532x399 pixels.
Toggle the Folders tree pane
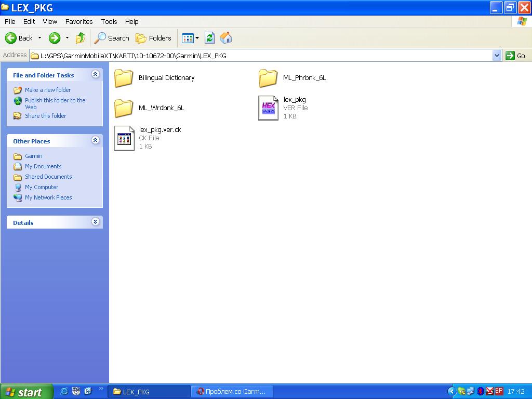pos(154,38)
